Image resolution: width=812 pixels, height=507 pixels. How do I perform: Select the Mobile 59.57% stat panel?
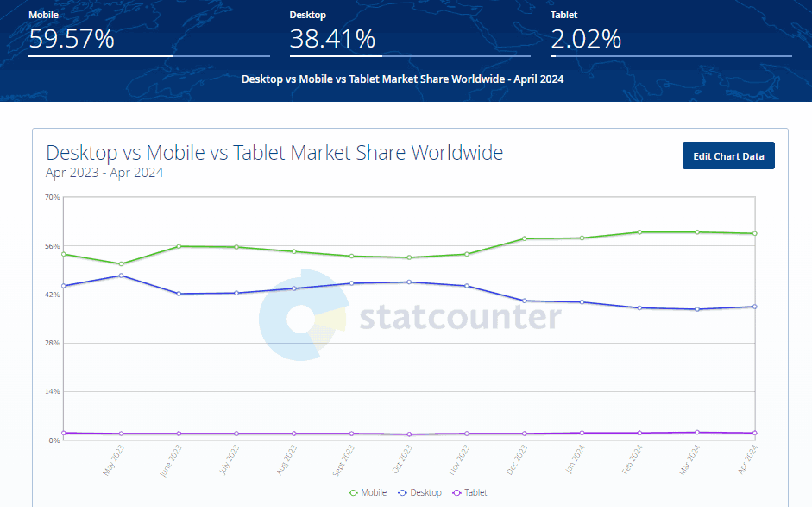(x=148, y=30)
